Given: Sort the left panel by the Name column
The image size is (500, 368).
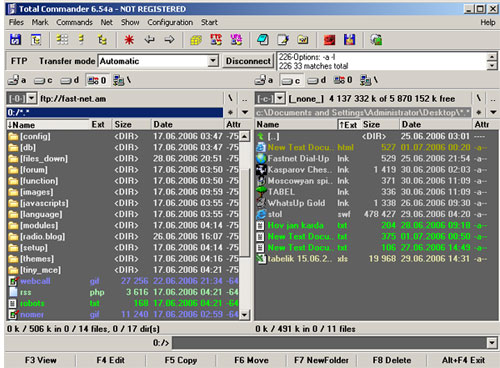Looking at the screenshot, I should coord(47,125).
